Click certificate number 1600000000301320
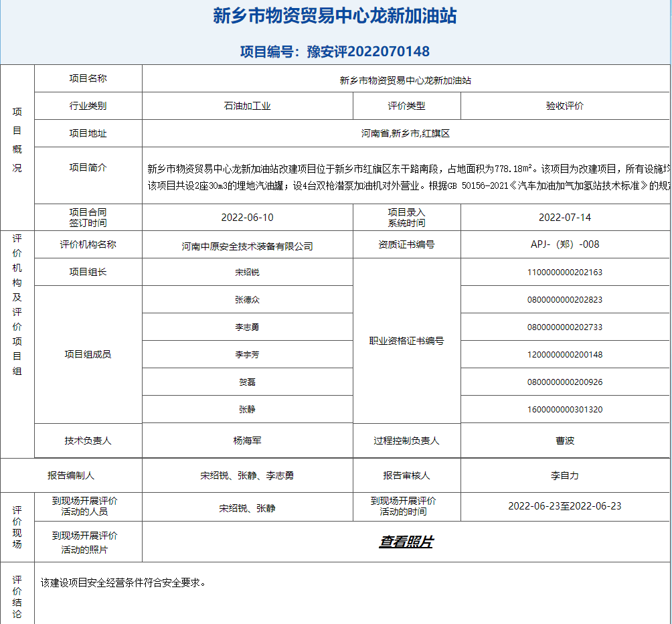This screenshot has width=672, height=624. (565, 409)
